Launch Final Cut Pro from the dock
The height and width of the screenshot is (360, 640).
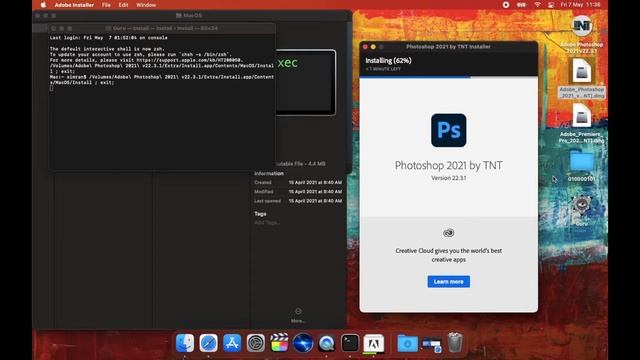(279, 343)
